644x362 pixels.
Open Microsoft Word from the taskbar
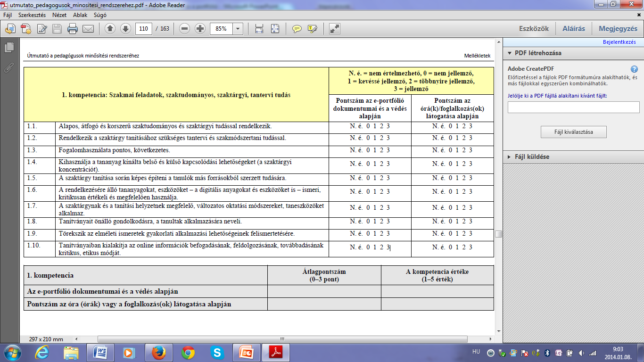coord(101,352)
